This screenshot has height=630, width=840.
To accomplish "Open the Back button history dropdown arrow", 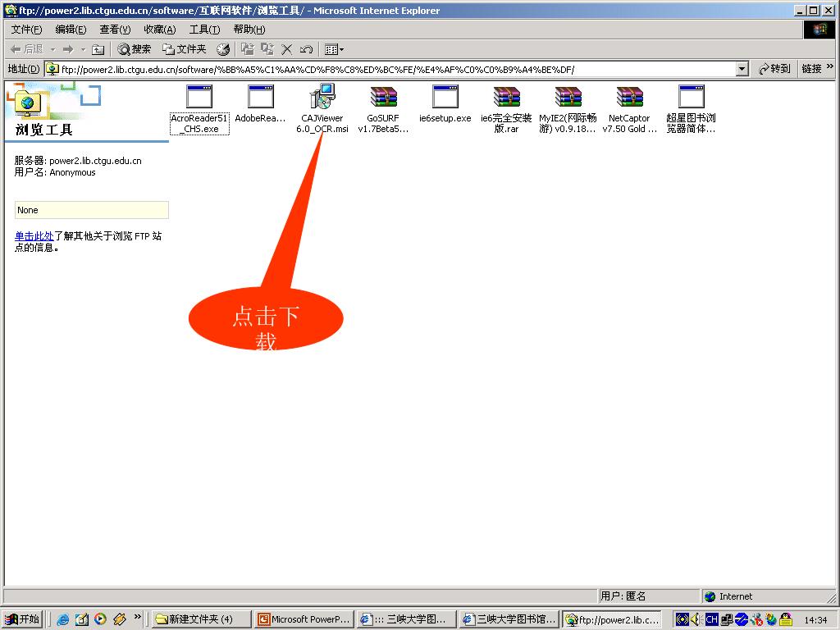I will click(x=53, y=50).
